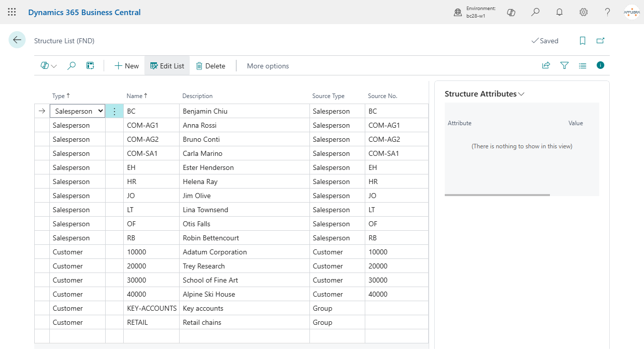
Task: Select the Description cell Adatum Corporation
Action: click(x=245, y=252)
